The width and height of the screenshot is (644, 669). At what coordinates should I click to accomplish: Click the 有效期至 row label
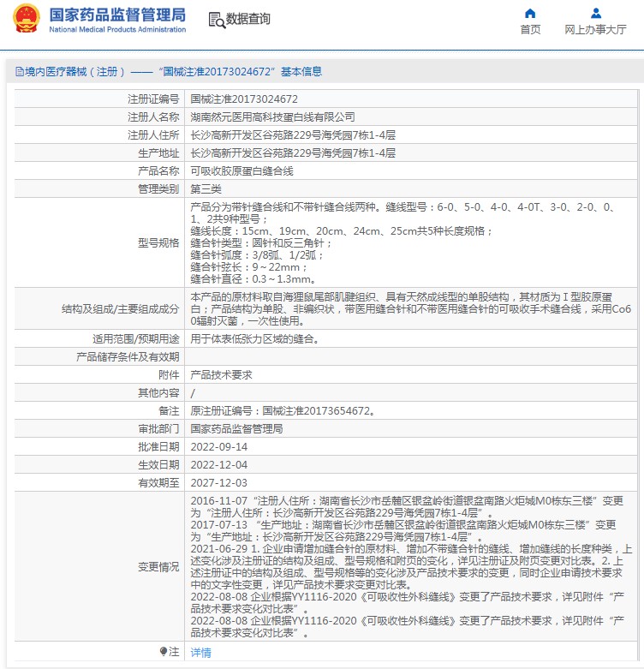coord(158,482)
